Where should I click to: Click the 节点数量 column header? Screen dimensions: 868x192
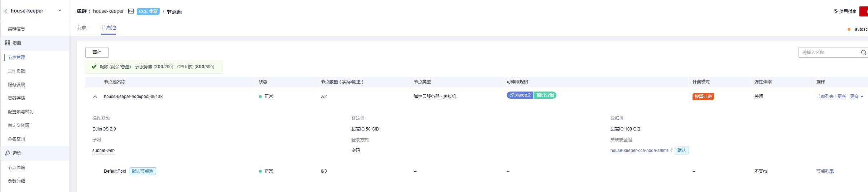pyautogui.click(x=342, y=82)
